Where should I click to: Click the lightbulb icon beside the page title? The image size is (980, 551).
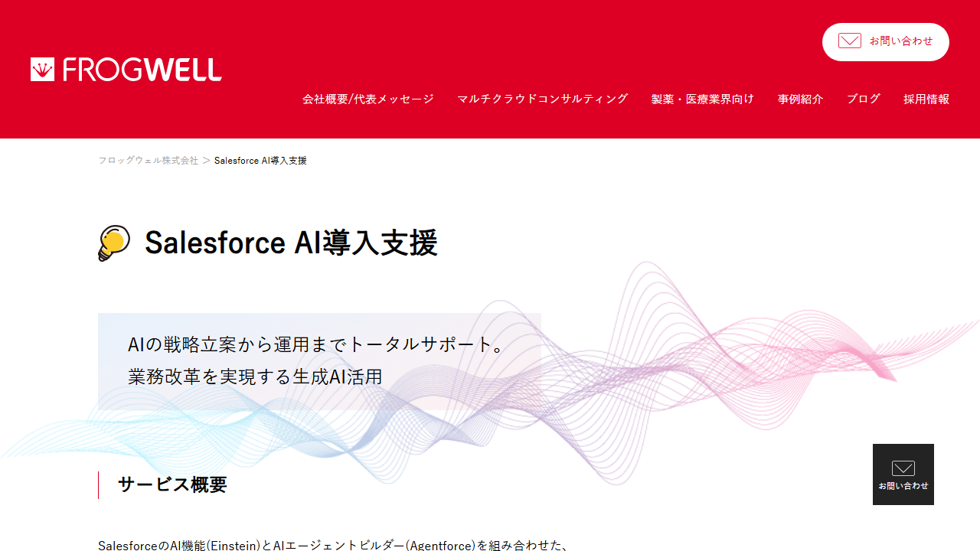pos(114,243)
